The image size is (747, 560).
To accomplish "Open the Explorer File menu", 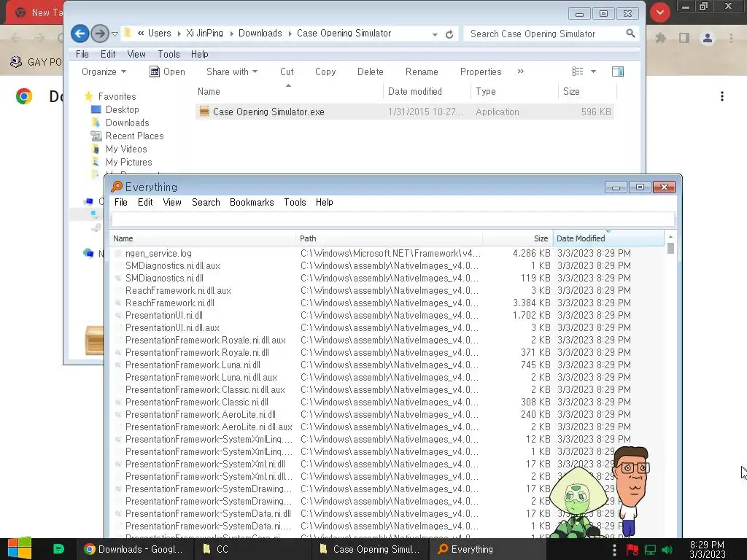I will coord(82,54).
